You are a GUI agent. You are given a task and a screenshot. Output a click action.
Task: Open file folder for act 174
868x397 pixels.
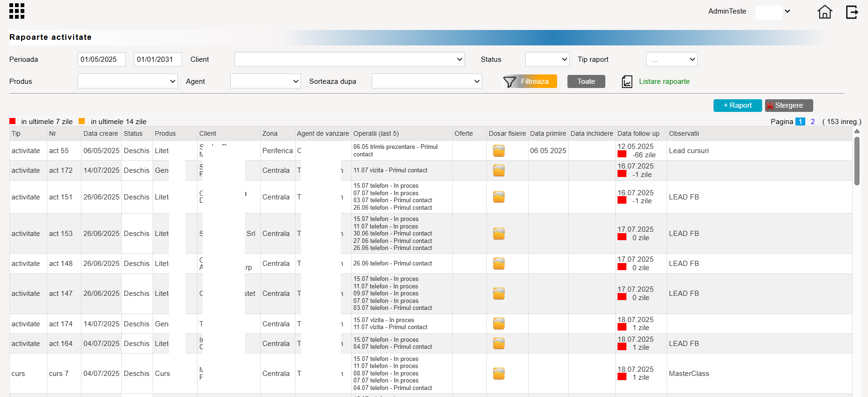(499, 323)
